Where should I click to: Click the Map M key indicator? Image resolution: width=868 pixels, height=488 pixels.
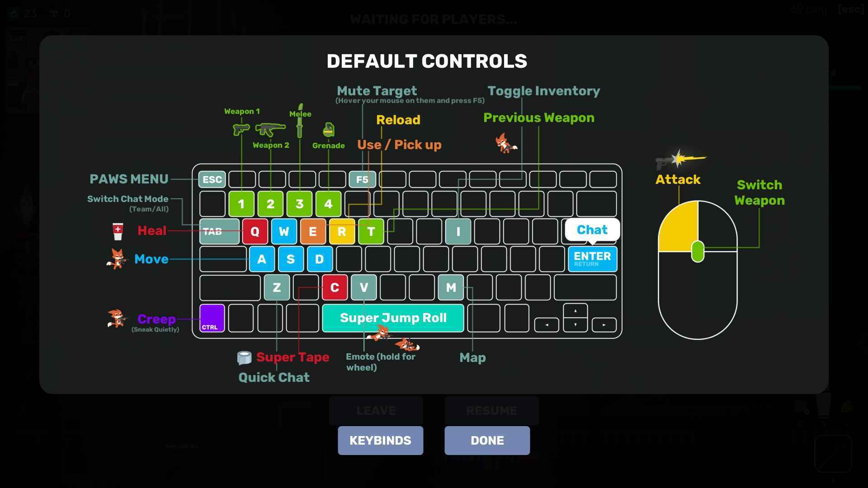tap(450, 287)
